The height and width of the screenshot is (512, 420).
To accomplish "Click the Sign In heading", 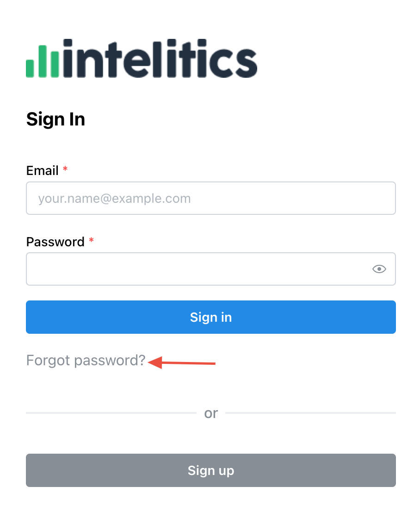I will point(56,119).
